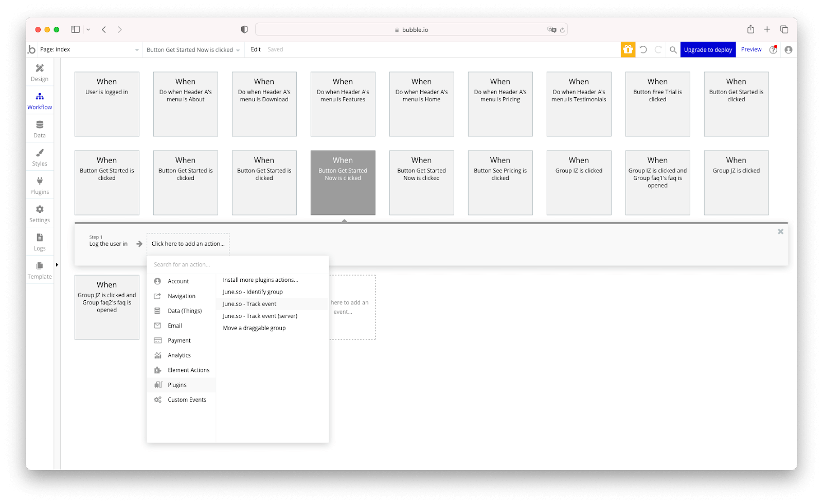This screenshot has width=823, height=504.
Task: Open the gift rewards icon in the toolbar
Action: 628,49
